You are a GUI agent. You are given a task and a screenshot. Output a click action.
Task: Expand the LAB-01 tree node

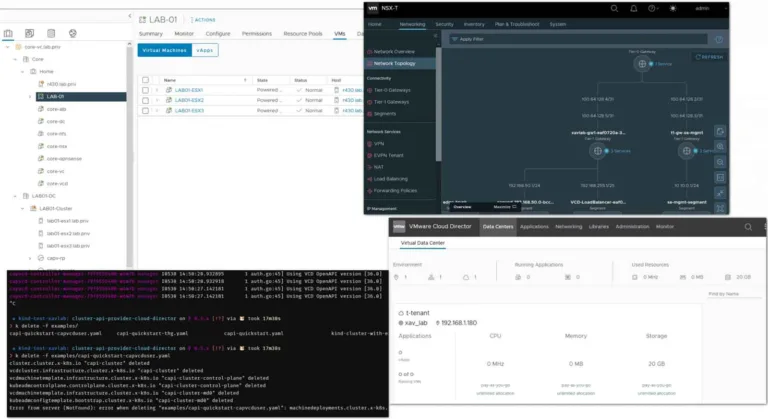[x=30, y=97]
